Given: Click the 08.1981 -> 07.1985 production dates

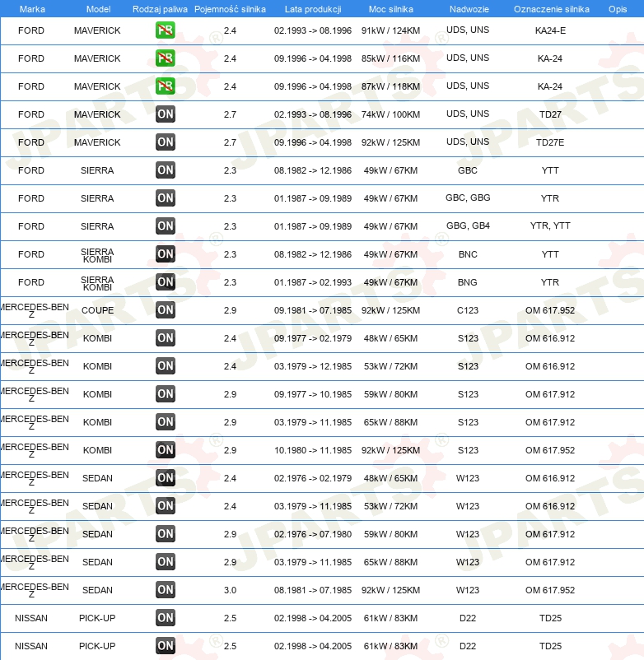Looking at the screenshot, I should pos(312,590).
